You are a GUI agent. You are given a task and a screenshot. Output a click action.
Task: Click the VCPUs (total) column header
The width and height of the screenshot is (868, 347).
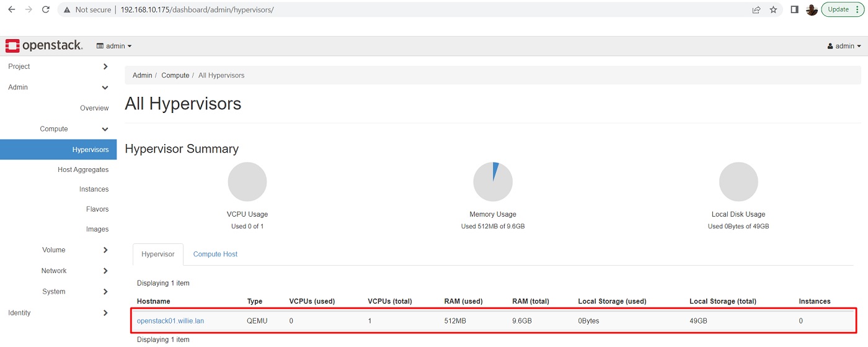[x=390, y=301]
